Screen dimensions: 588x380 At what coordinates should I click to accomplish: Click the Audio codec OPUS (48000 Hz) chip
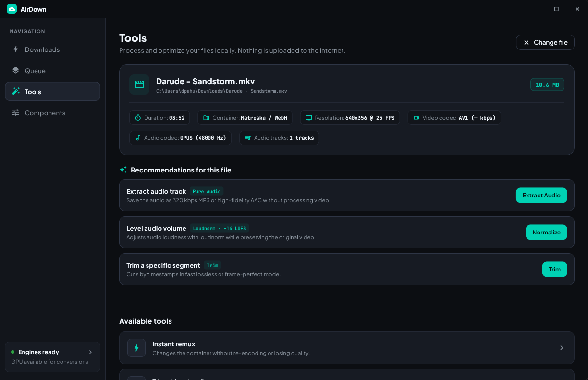[x=180, y=138]
